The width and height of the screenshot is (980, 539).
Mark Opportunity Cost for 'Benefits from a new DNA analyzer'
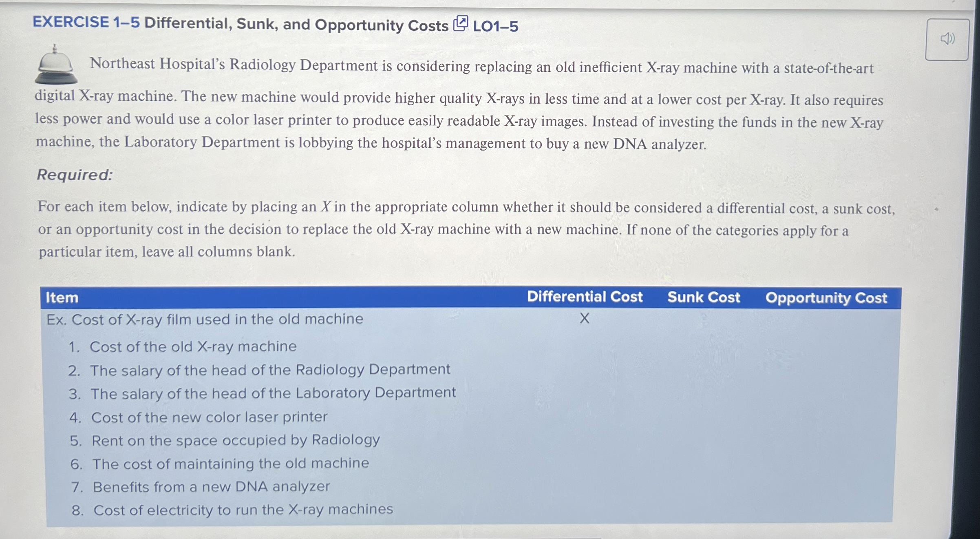pyautogui.click(x=825, y=486)
